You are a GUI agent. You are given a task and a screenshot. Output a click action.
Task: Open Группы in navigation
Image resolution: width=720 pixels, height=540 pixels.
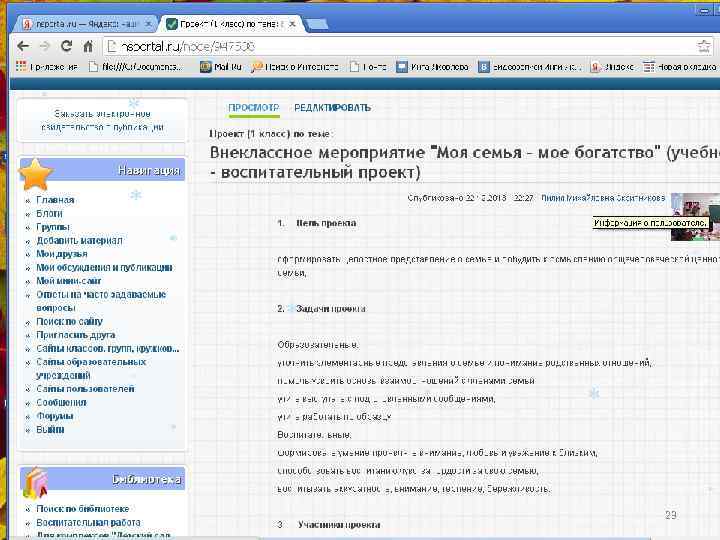(53, 227)
